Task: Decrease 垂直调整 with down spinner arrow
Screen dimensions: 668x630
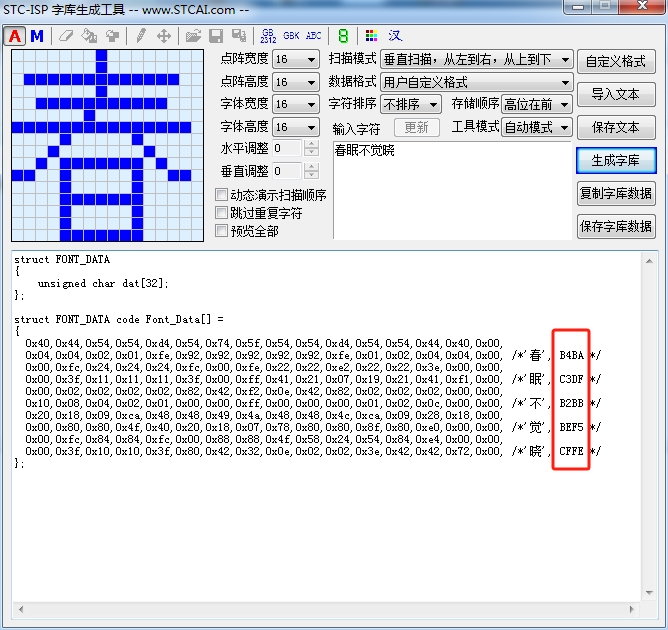Action: (311, 175)
